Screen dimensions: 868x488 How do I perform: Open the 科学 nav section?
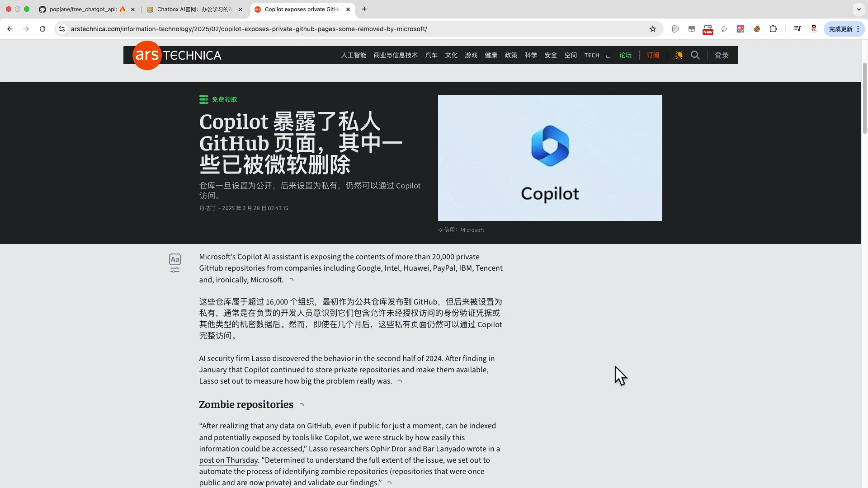531,55
